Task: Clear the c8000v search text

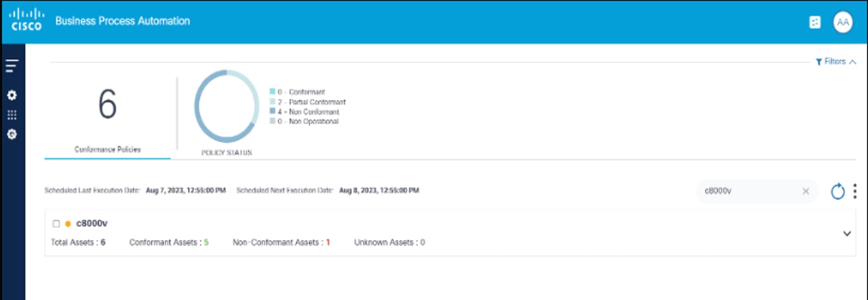Action: pos(806,191)
